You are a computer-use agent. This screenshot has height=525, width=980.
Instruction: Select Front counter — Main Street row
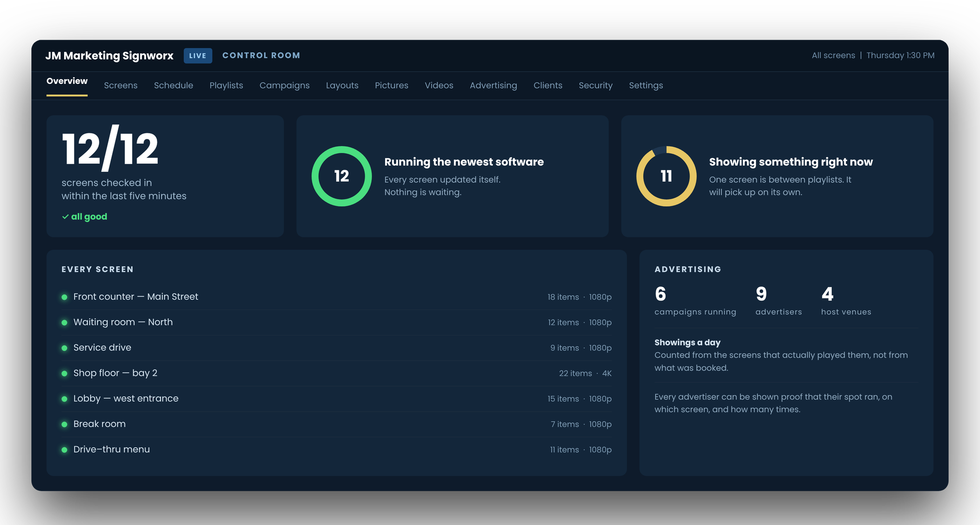[337, 297]
